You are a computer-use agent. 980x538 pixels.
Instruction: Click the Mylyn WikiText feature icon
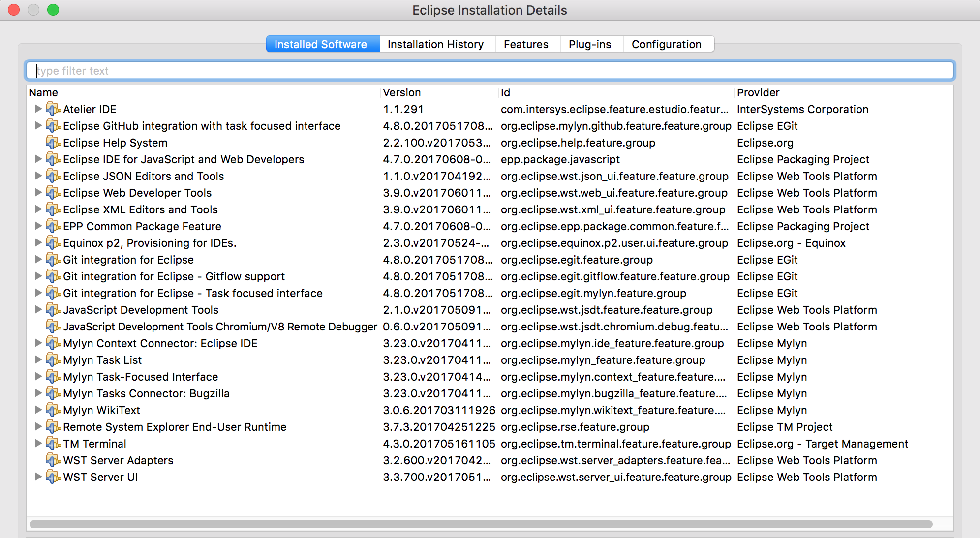click(x=53, y=410)
